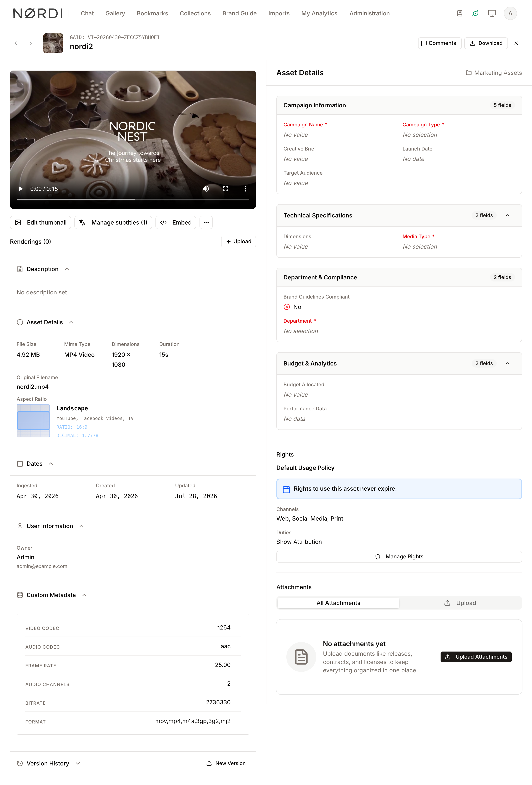Edit the Creative Brief value
The width and height of the screenshot is (532, 785).
click(x=296, y=159)
